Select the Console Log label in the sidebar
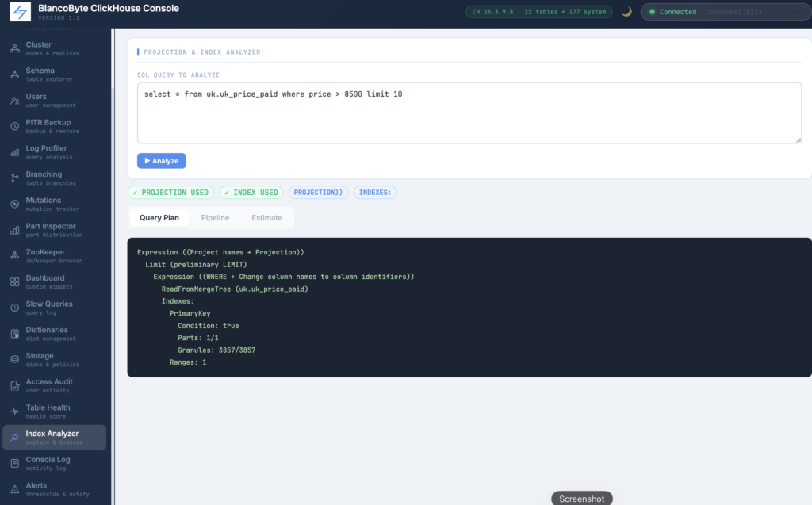 pos(48,460)
